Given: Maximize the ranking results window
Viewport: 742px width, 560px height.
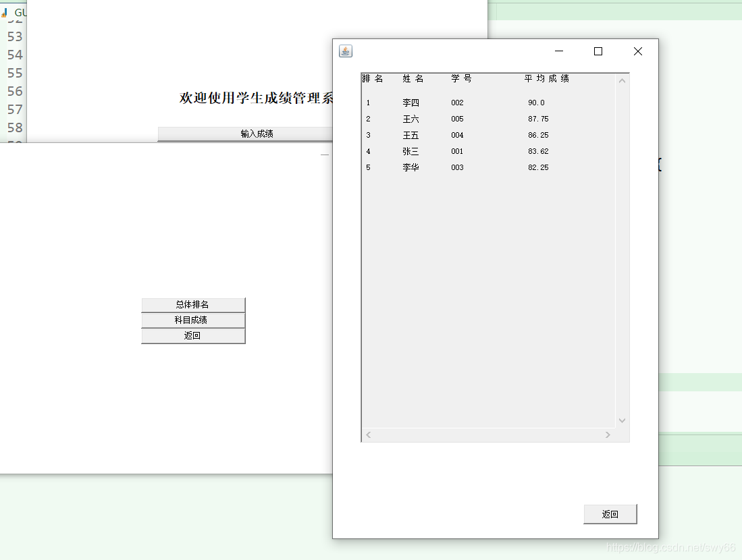Looking at the screenshot, I should point(598,51).
